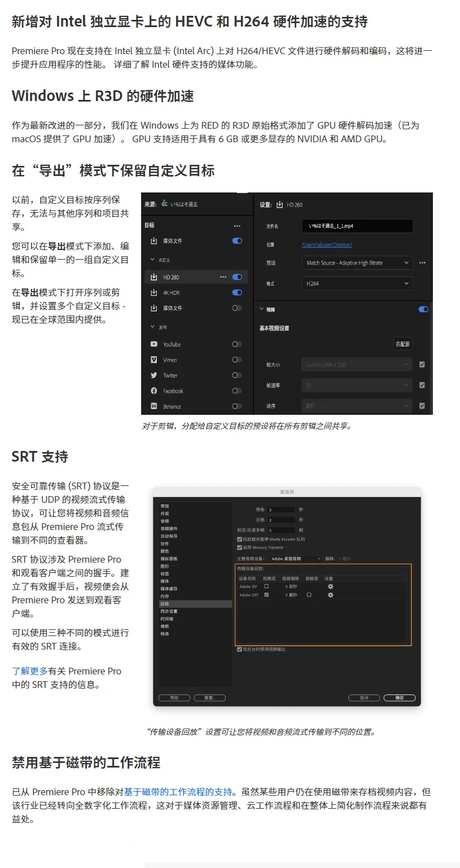Enable the Behance publish toggle
This screenshot has height=868, width=460.
coord(237,406)
